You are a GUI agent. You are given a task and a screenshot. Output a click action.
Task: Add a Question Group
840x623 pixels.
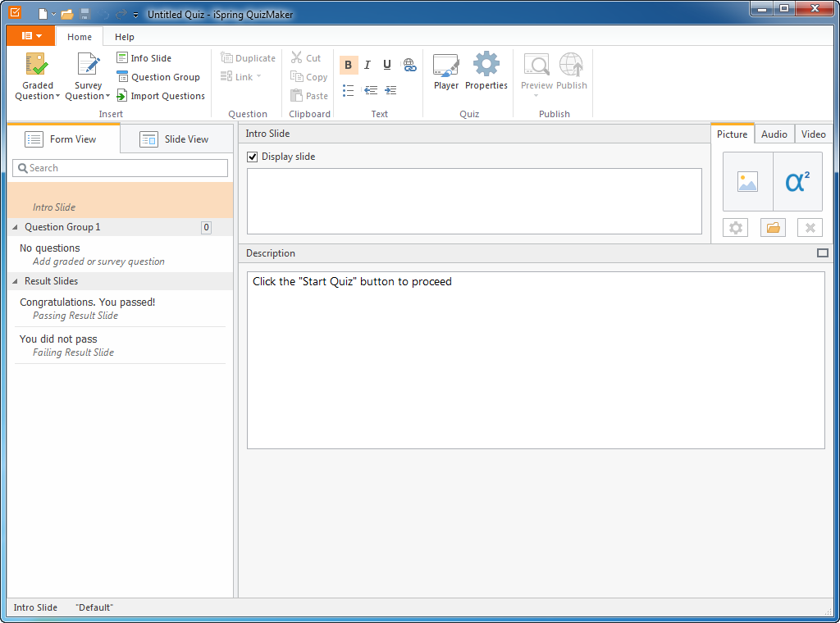point(158,77)
